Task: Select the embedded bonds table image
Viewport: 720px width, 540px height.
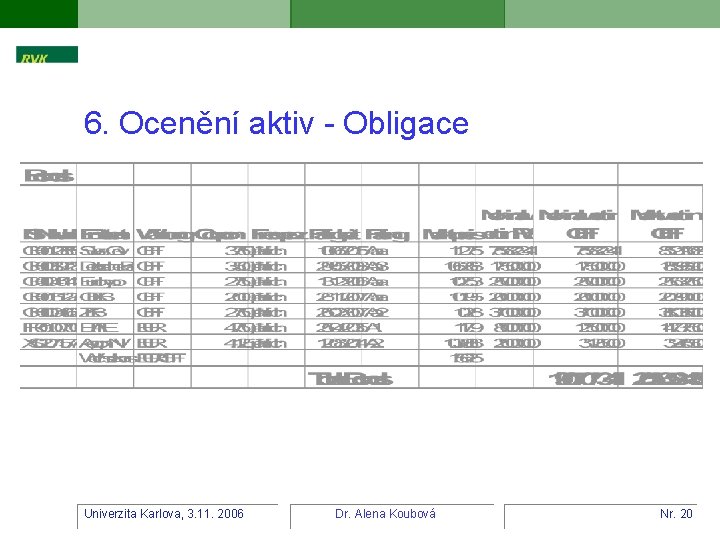Action: 361,276
